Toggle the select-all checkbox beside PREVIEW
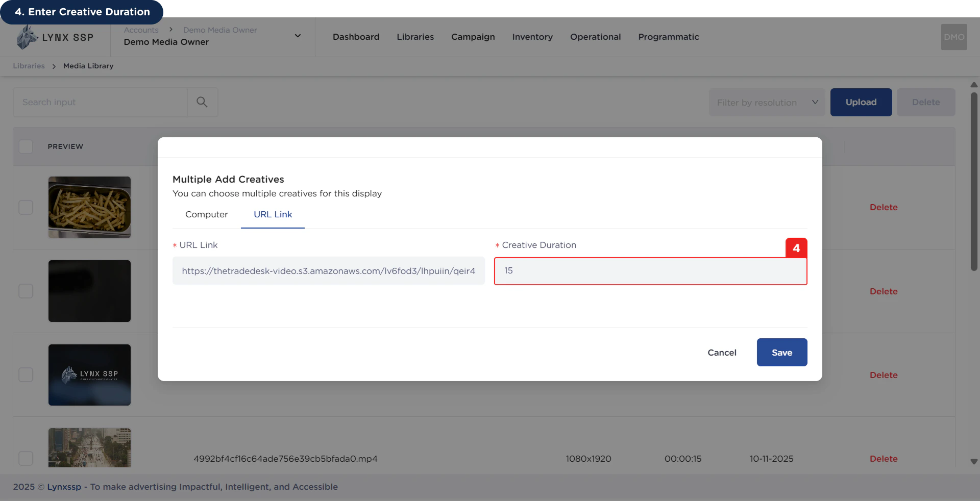Image resolution: width=980 pixels, height=501 pixels. [x=26, y=146]
